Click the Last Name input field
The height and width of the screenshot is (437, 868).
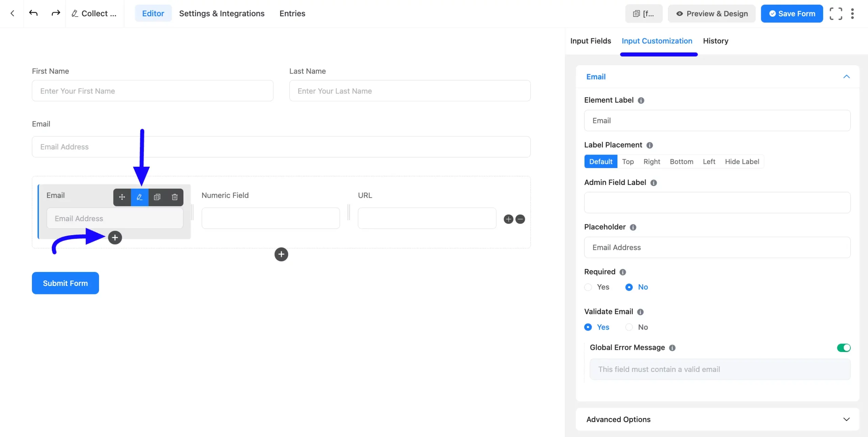[x=410, y=91]
